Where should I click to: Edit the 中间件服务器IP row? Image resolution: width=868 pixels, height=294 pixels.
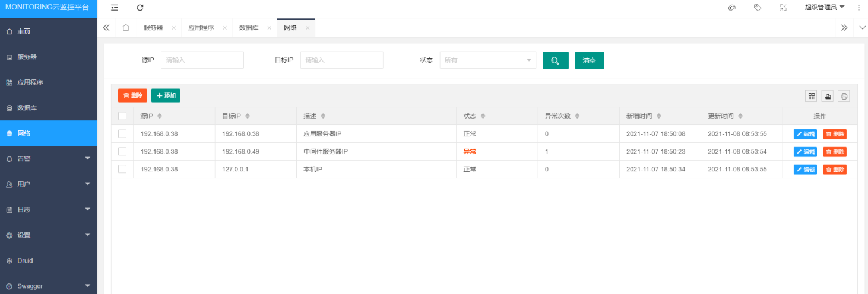point(805,152)
